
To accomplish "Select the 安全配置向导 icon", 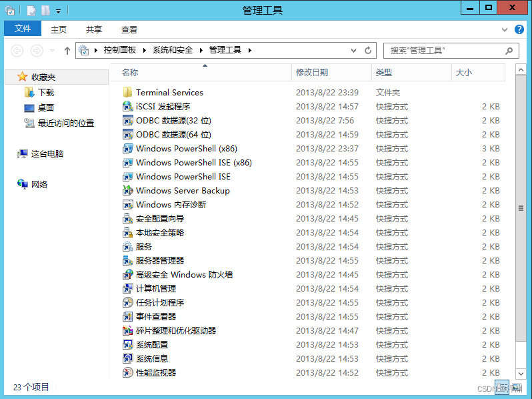I will pos(127,218).
